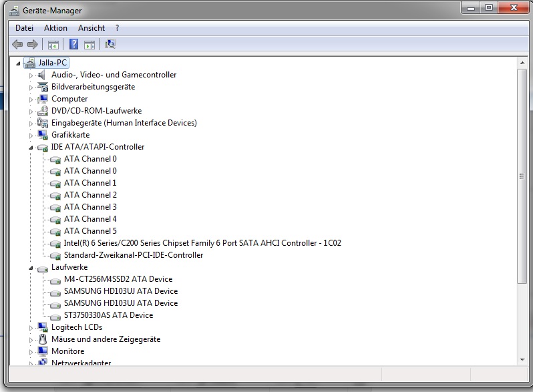Open the Ansicht menu
The width and height of the screenshot is (533, 392).
click(x=92, y=28)
